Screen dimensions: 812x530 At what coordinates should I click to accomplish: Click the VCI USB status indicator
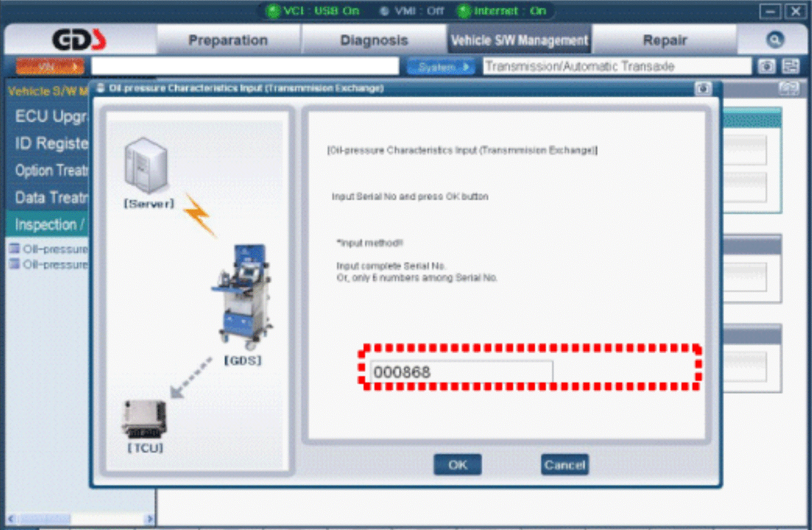click(312, 11)
